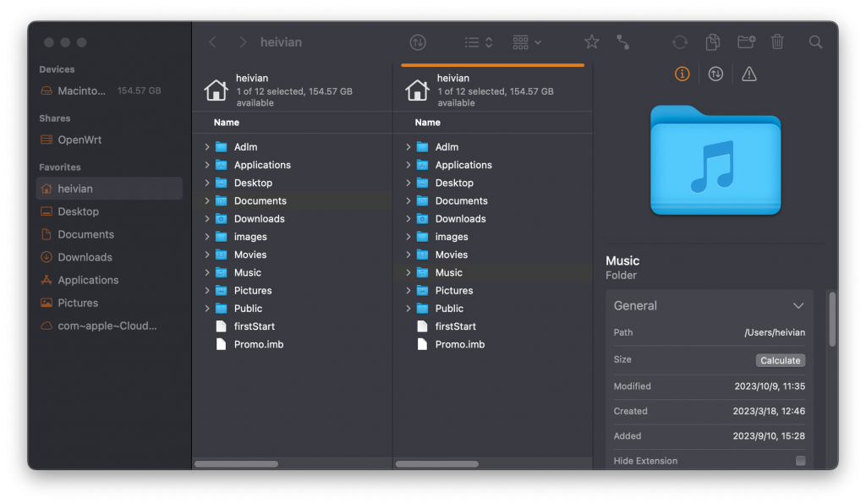Tick the Hide Extension checkbox
Viewport: 866px width, 504px height.
coord(800,461)
